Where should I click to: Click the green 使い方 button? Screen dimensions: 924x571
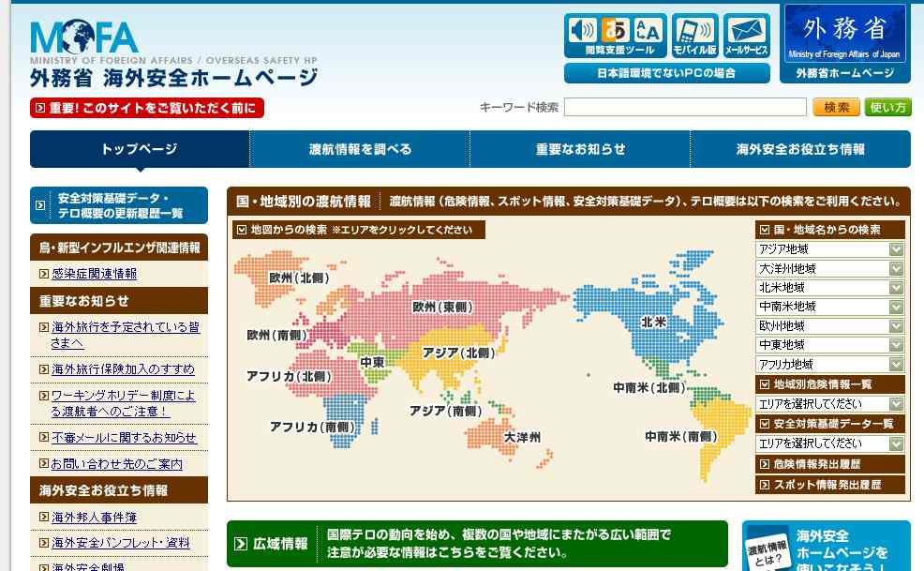(x=887, y=108)
